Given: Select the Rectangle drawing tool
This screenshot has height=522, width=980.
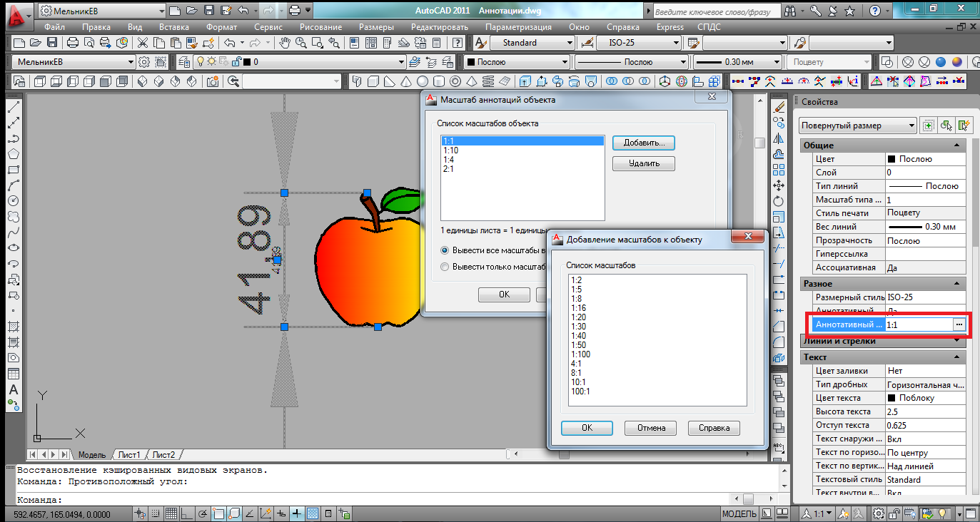Looking at the screenshot, I should click(13, 170).
